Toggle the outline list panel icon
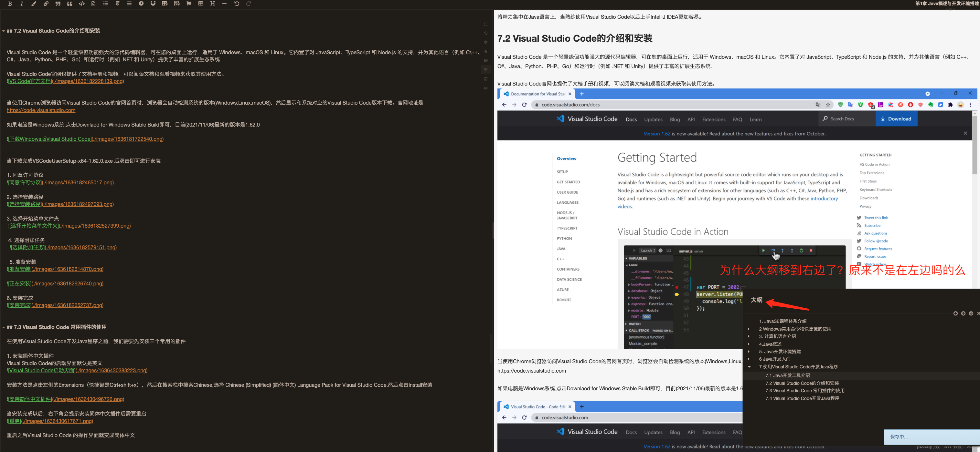 click(485, 69)
